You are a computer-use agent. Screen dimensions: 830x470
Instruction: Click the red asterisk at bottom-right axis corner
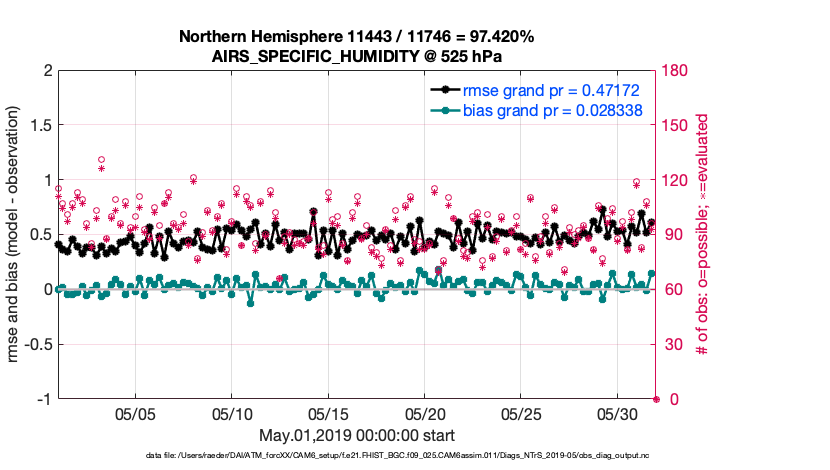(x=656, y=399)
